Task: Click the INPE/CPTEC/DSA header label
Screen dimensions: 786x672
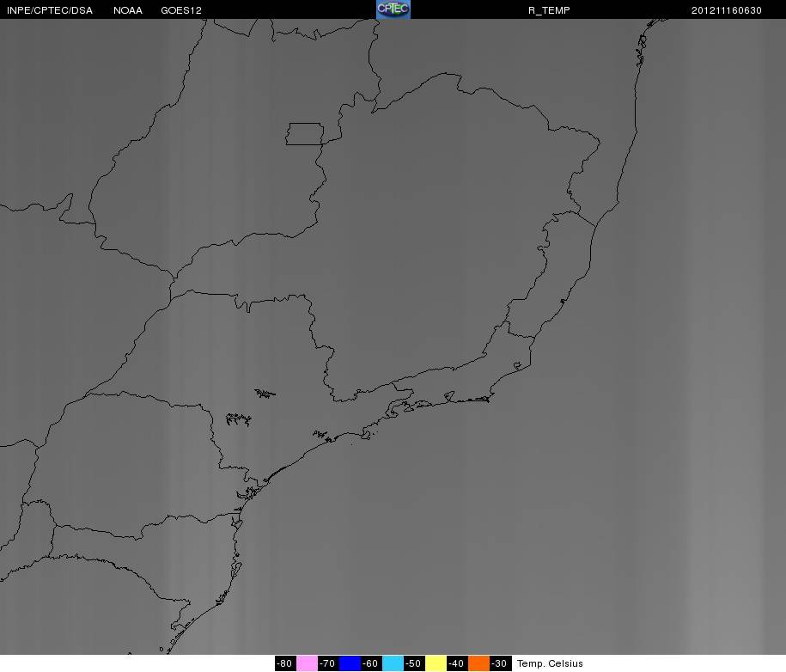Action: 50,10
